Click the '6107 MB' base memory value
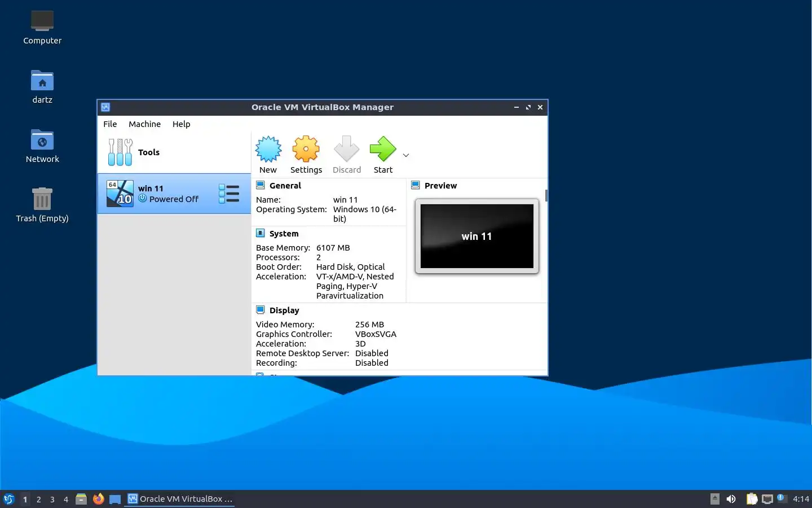The height and width of the screenshot is (508, 812). point(333,248)
